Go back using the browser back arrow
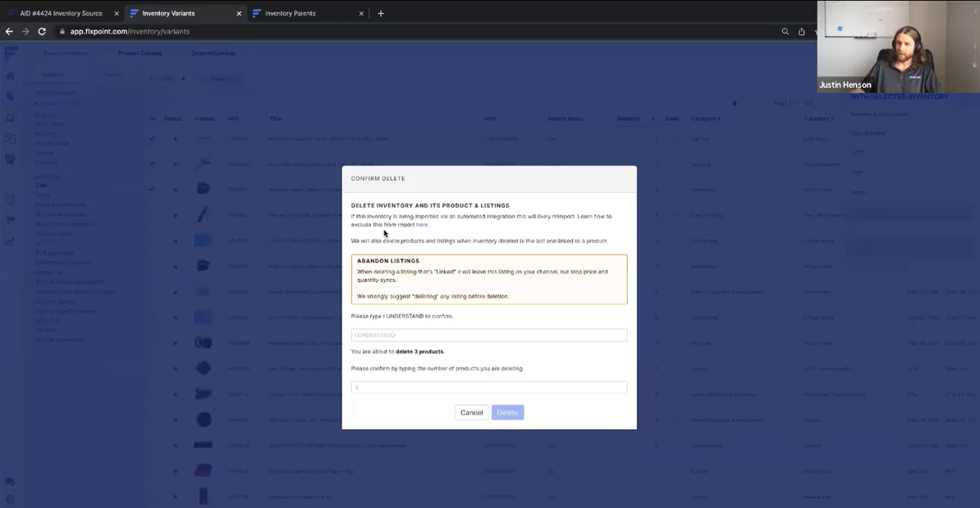 point(9,31)
